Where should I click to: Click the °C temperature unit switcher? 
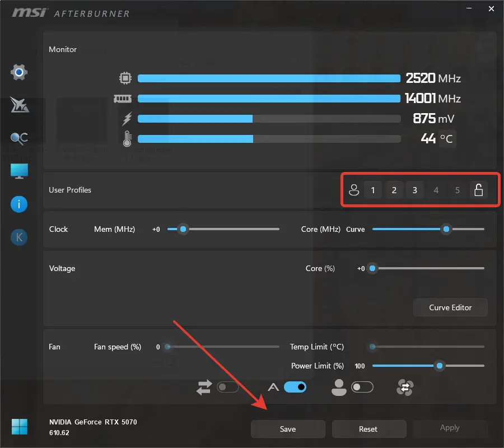pos(446,139)
